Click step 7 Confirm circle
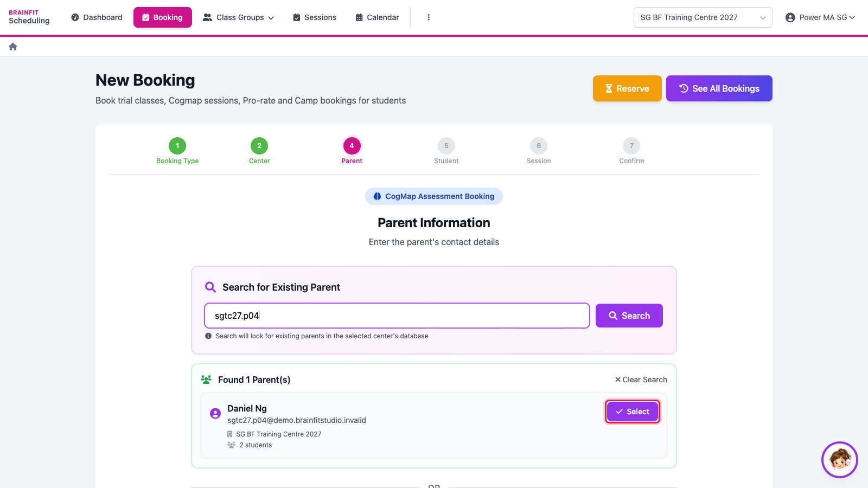This screenshot has height=488, width=868. point(631,146)
